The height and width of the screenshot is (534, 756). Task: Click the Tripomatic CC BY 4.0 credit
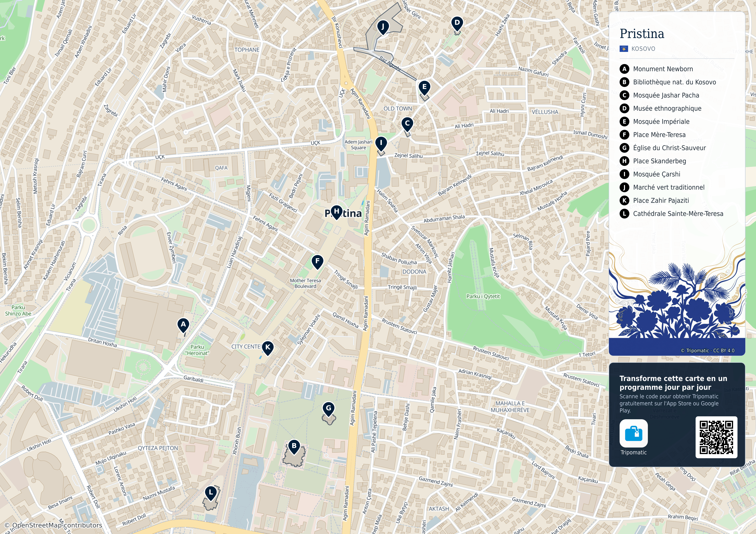(707, 351)
